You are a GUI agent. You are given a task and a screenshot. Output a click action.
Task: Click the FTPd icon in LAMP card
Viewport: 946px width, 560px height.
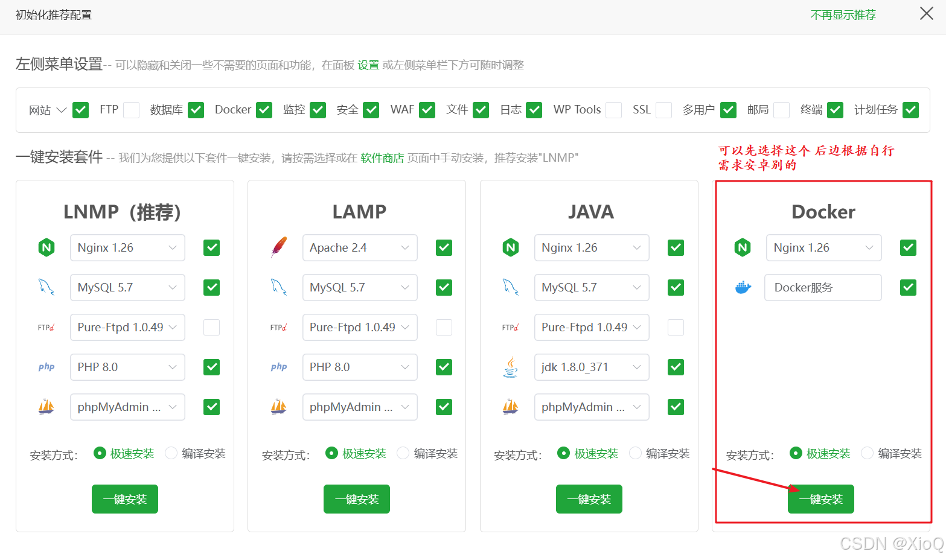[279, 327]
